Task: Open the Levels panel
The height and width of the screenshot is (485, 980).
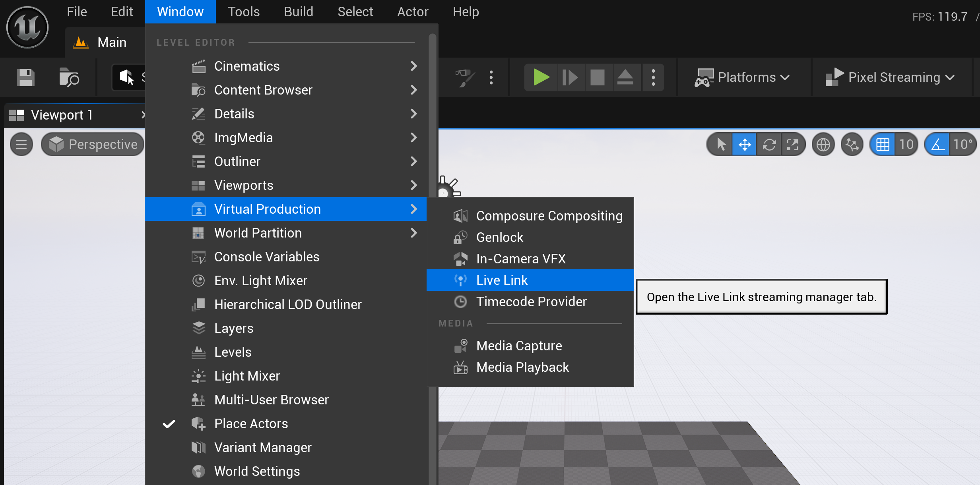Action: [286, 352]
